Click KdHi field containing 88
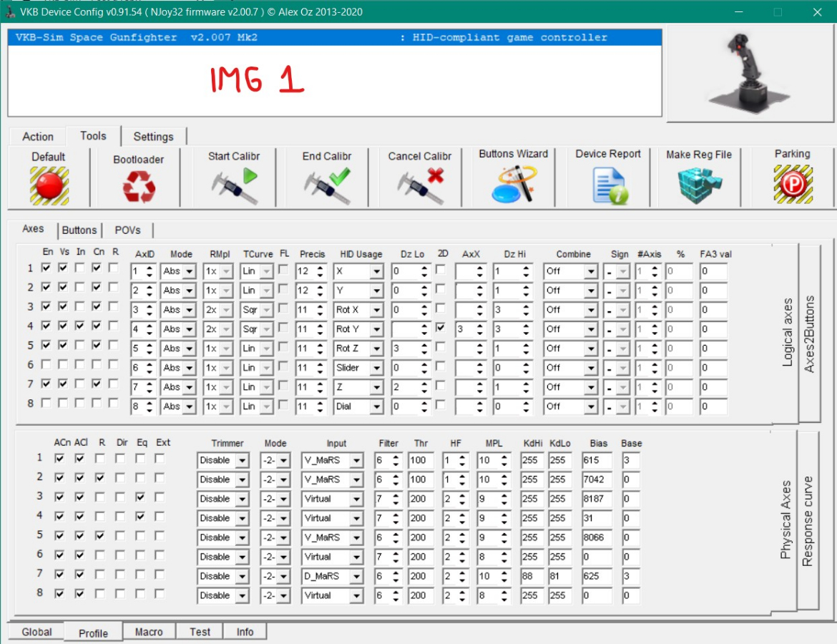Image resolution: width=837 pixels, height=644 pixels. (532, 576)
